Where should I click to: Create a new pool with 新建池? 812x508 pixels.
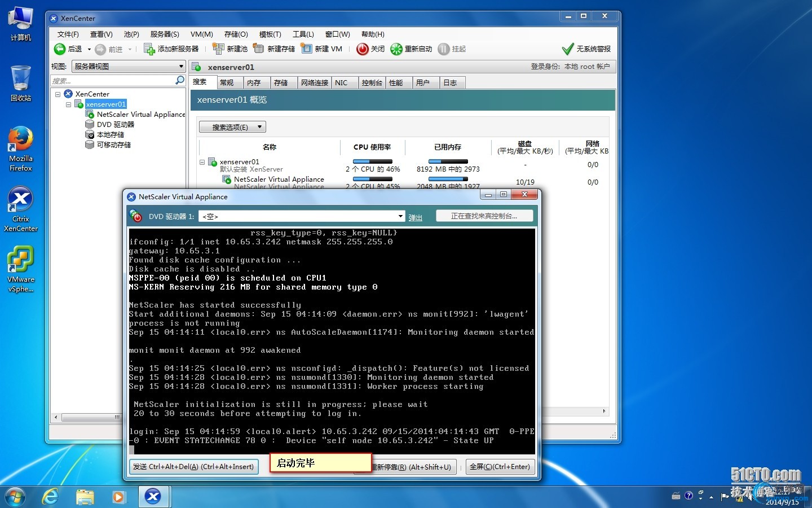230,49
